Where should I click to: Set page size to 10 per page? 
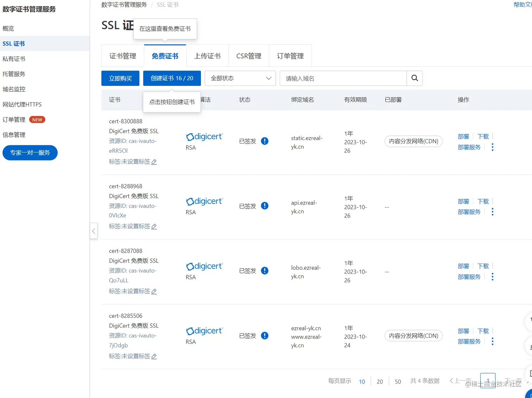point(362,381)
